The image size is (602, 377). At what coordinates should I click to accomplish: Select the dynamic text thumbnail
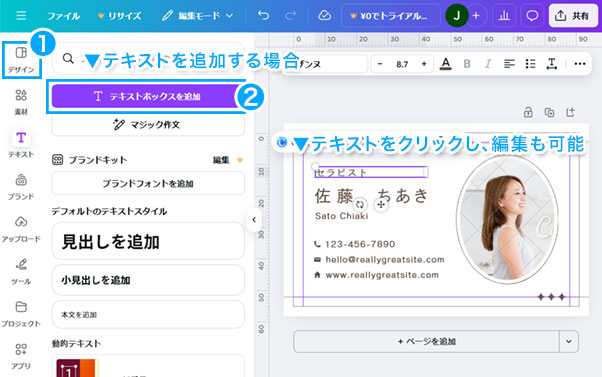(x=77, y=368)
